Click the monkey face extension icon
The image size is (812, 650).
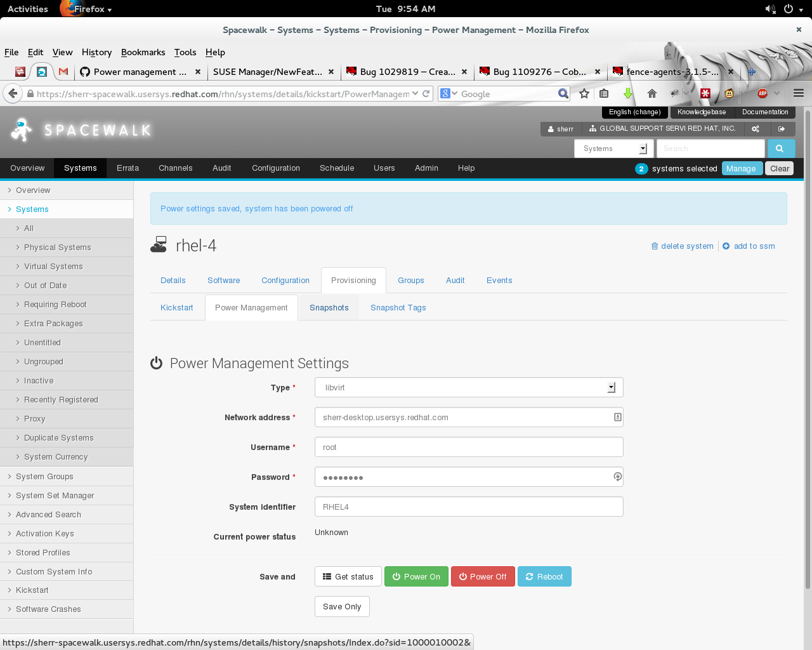point(730,93)
